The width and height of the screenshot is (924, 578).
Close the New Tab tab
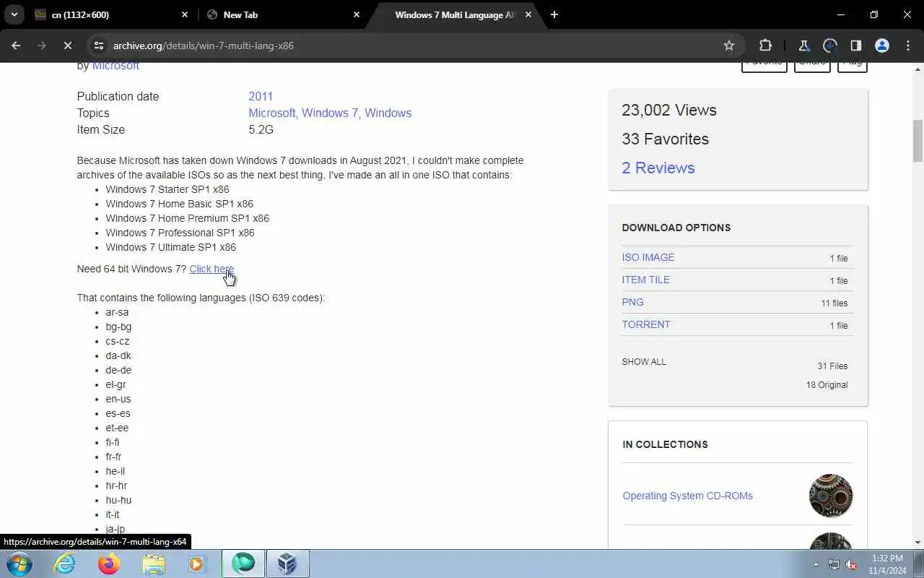coord(357,14)
